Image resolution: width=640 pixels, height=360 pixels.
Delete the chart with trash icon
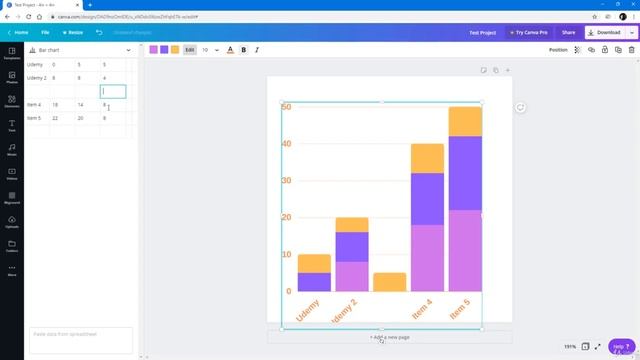pos(631,50)
